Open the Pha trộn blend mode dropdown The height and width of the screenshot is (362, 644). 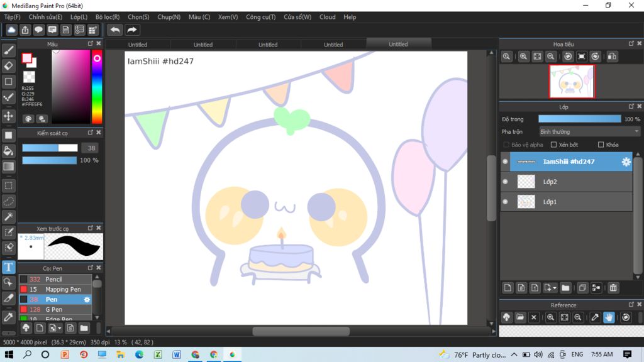[589, 132]
